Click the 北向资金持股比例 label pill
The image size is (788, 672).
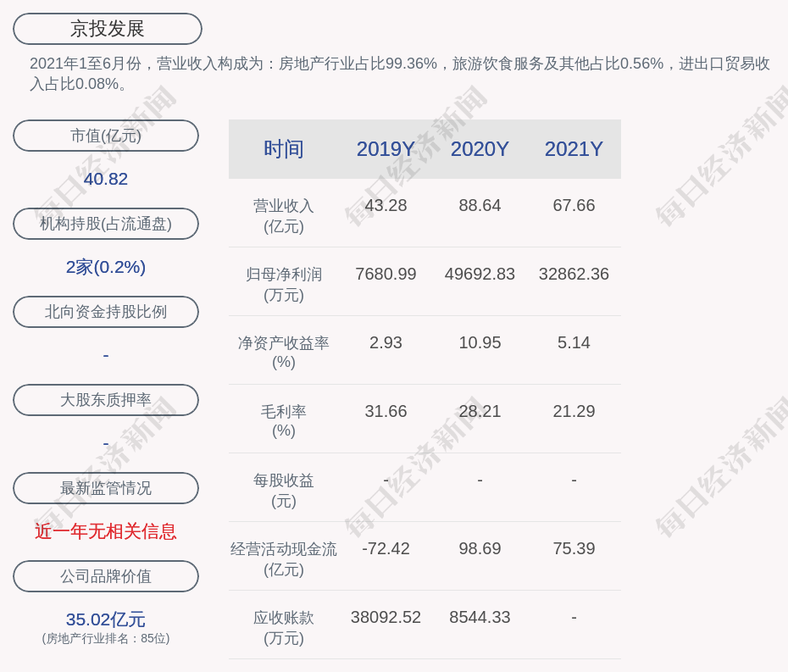106,312
